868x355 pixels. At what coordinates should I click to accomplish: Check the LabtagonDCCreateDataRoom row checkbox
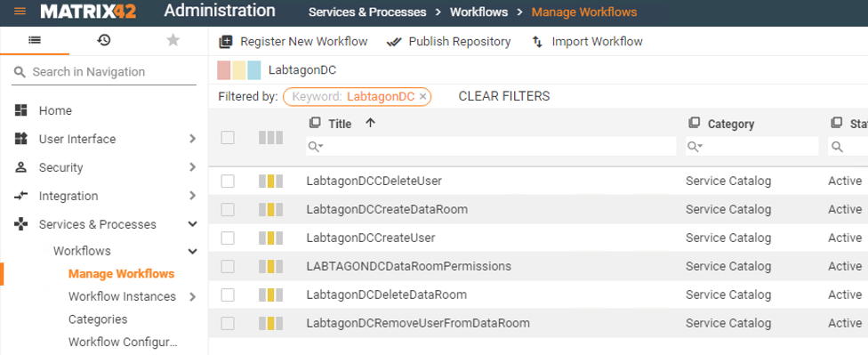click(x=228, y=209)
